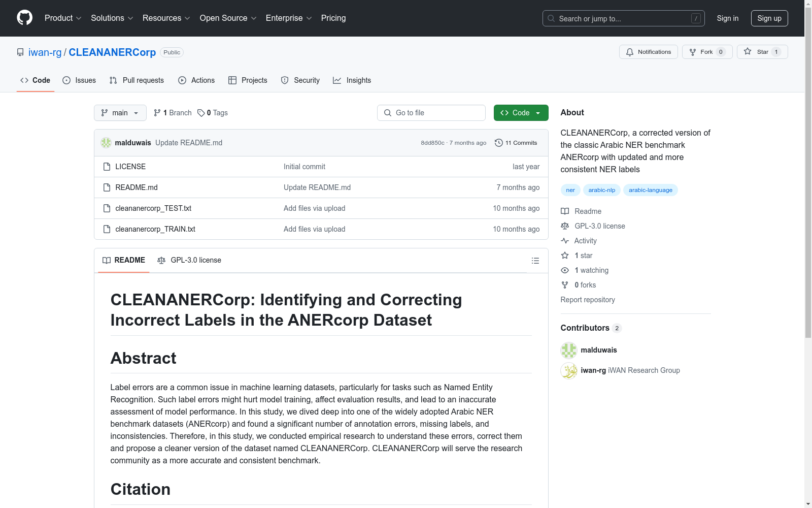The image size is (812, 508).
Task: Expand the Solutions menu
Action: (x=112, y=18)
